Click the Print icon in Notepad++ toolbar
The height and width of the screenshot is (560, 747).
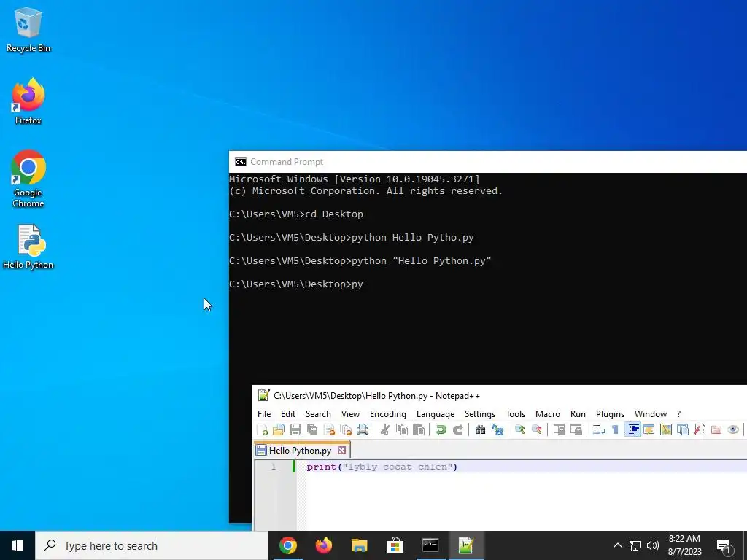click(363, 430)
